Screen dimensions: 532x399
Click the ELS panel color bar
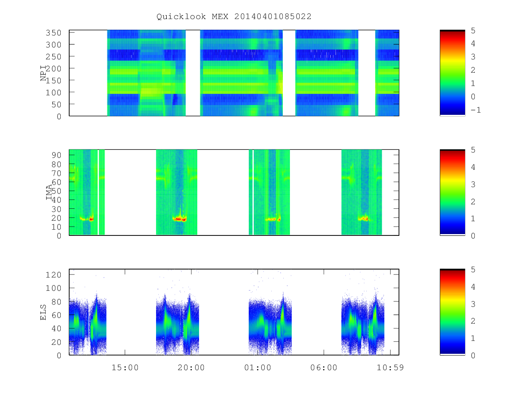[x=452, y=312]
